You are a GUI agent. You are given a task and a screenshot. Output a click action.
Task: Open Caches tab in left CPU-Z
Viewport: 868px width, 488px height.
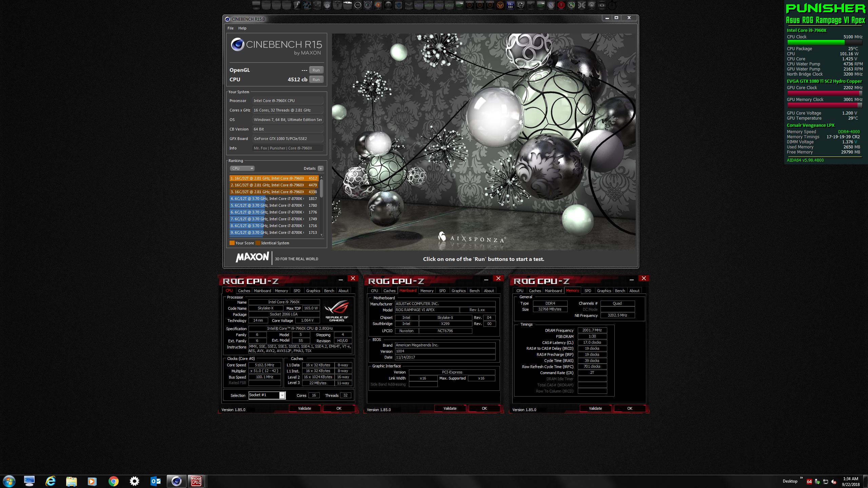point(244,291)
